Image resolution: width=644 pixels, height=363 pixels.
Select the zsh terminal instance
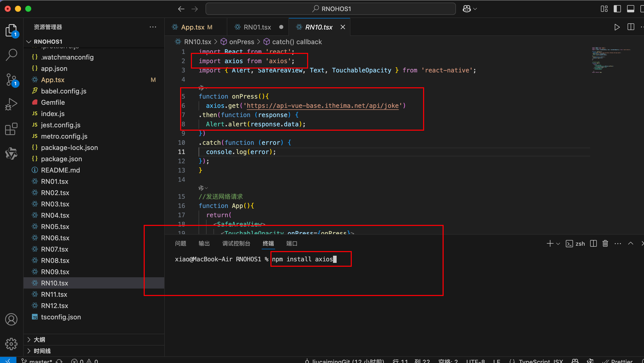(x=575, y=244)
